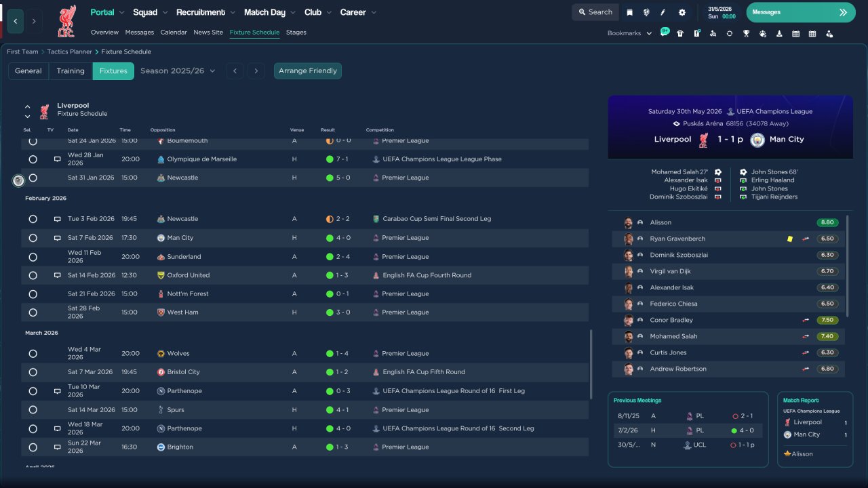Go to the Calendar tab

[x=174, y=33]
